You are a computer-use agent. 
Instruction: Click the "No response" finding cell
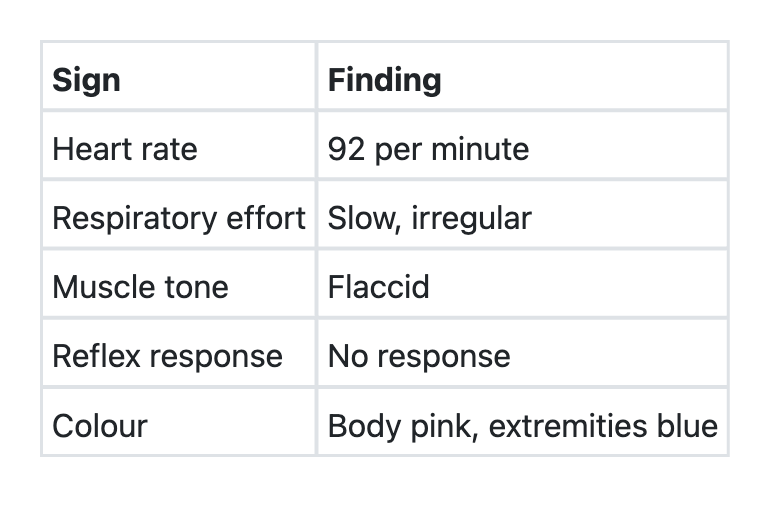[419, 357]
